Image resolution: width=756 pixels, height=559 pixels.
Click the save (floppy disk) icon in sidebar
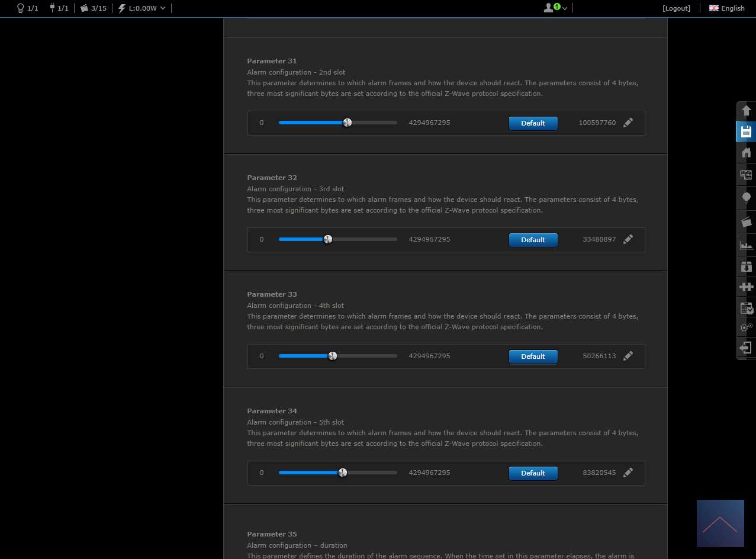point(746,131)
